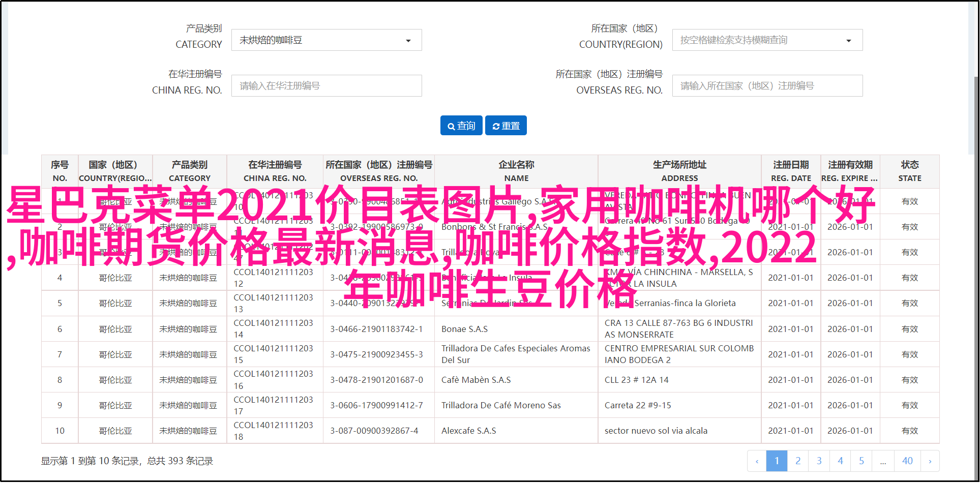Click the 注册有效期 REG. EXPIRE column header
Viewport: 980px width, 483px height.
[x=850, y=171]
